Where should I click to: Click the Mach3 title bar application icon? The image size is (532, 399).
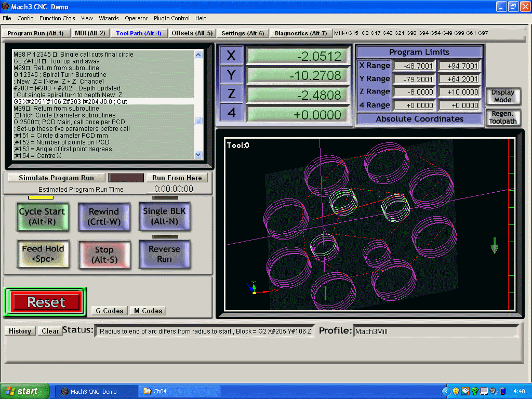tap(5, 6)
